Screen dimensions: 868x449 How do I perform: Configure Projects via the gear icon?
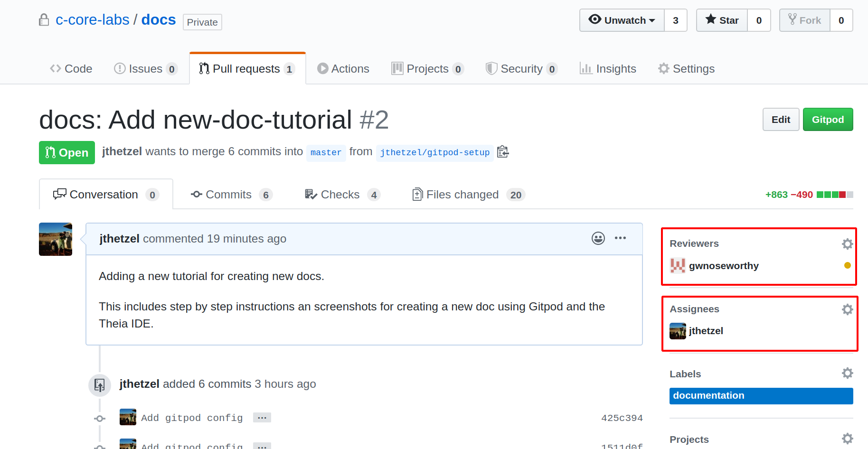847,439
